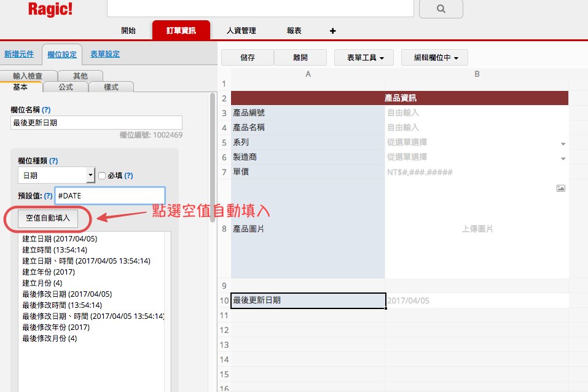Expand the 編輯欄位中 dropdown
The image size is (588, 392).
click(x=434, y=58)
